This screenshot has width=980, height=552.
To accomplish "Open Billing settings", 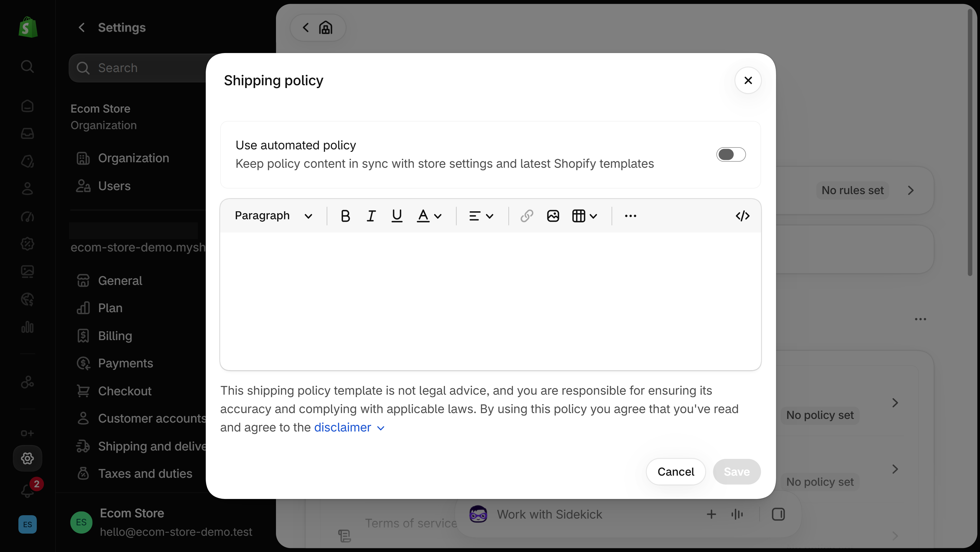I will coord(104,336).
